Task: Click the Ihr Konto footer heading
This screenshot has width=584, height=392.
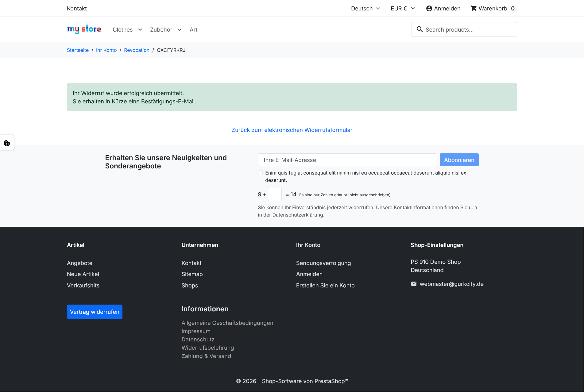Action: pos(308,245)
